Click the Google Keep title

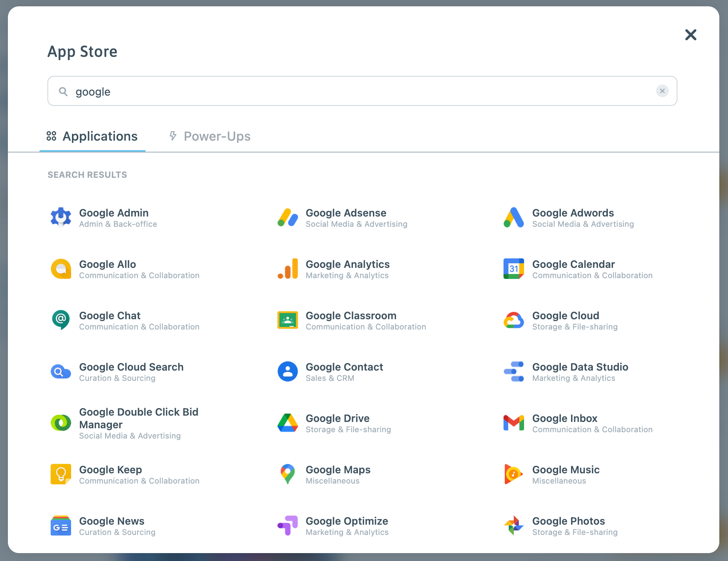tap(110, 470)
